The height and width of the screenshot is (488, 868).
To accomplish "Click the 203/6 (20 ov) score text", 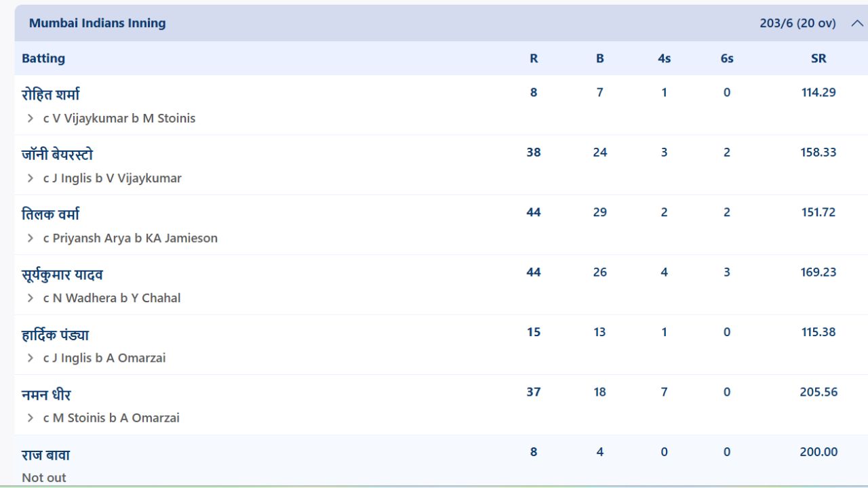I will [797, 23].
